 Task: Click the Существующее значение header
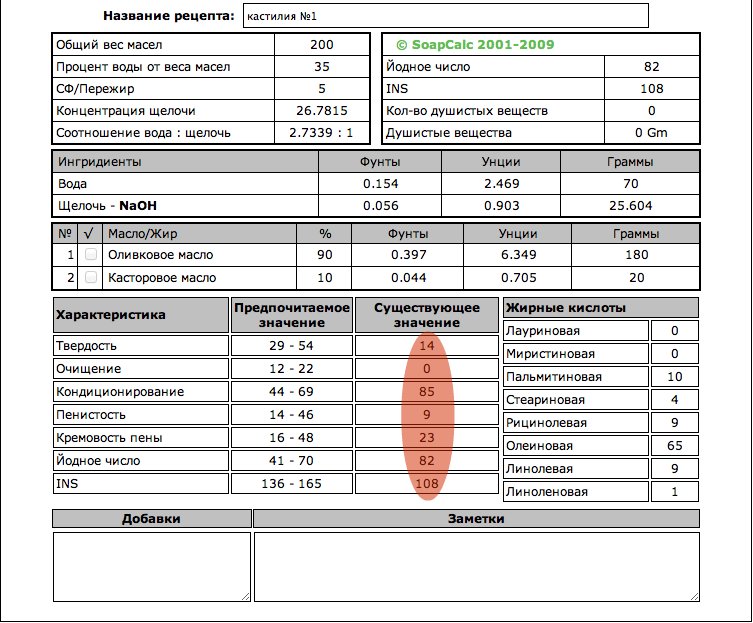(x=427, y=315)
